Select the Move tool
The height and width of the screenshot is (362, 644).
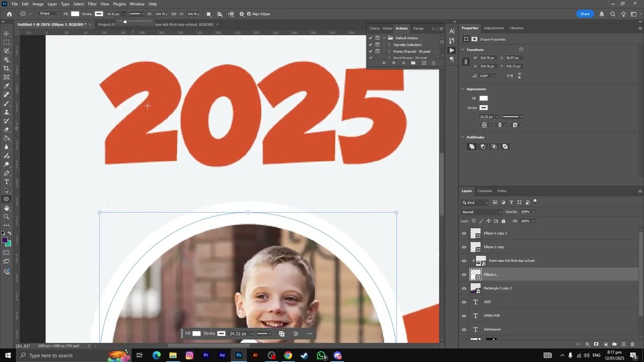tap(7, 34)
